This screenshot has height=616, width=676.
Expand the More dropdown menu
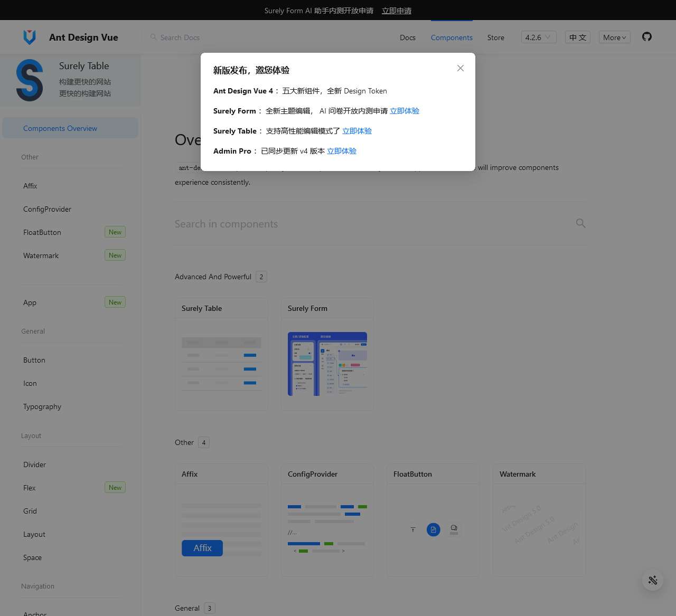point(614,37)
